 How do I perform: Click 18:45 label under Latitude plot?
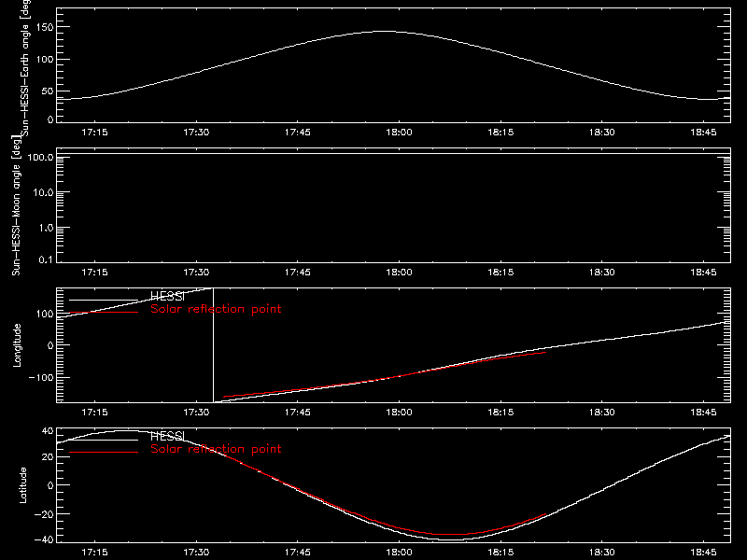(704, 553)
